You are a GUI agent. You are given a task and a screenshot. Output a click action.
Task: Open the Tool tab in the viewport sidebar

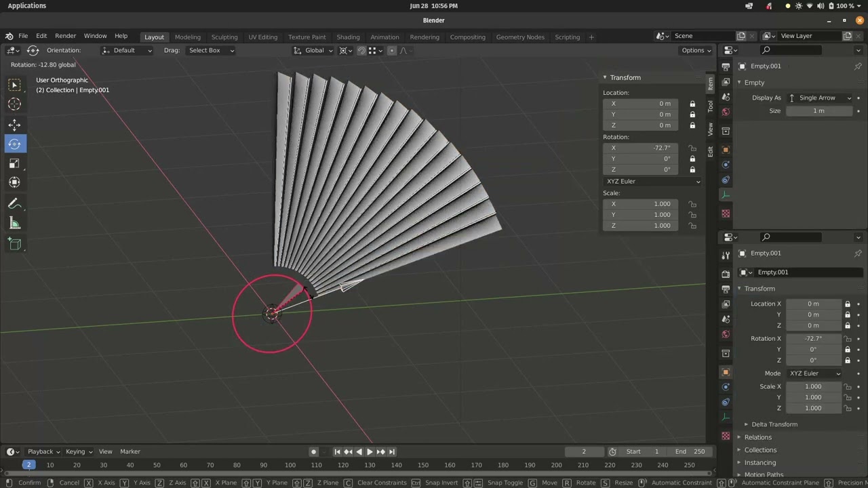[x=711, y=106]
